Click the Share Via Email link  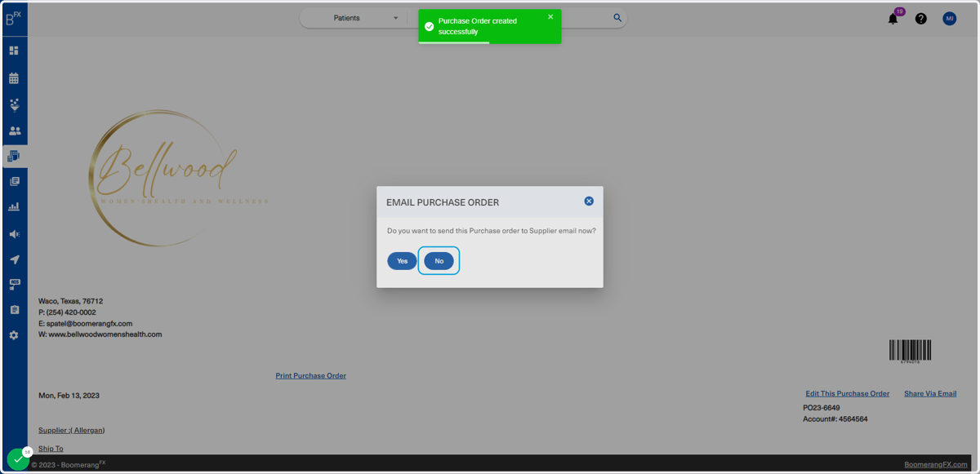click(930, 394)
